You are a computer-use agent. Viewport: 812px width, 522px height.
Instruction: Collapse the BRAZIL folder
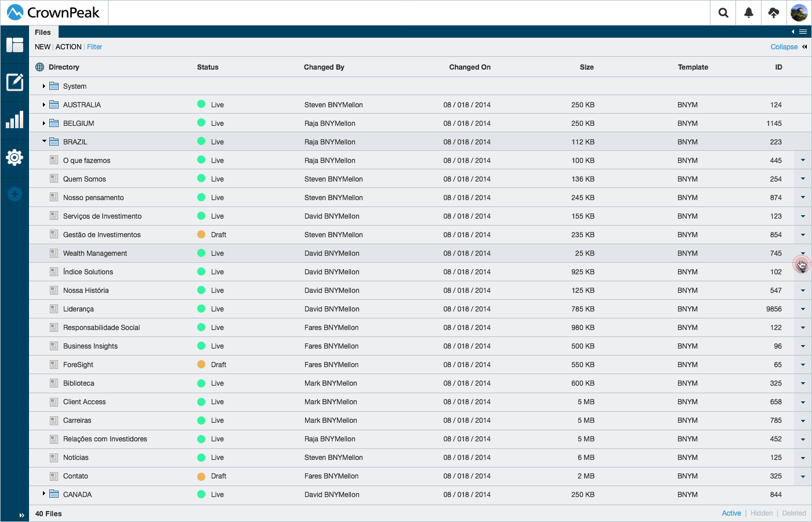point(44,141)
